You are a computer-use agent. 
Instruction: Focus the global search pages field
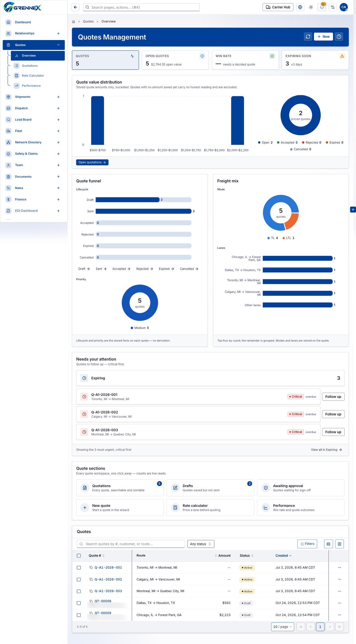[141, 7]
